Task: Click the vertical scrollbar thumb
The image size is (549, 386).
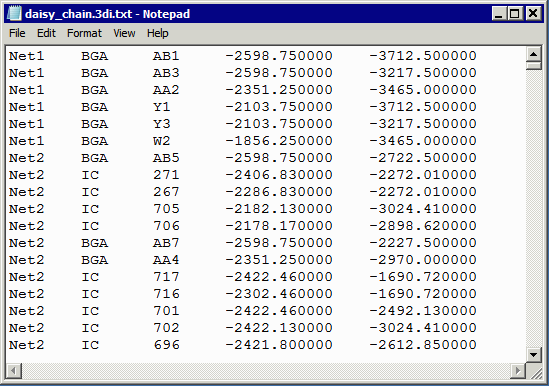Action: pyautogui.click(x=533, y=66)
